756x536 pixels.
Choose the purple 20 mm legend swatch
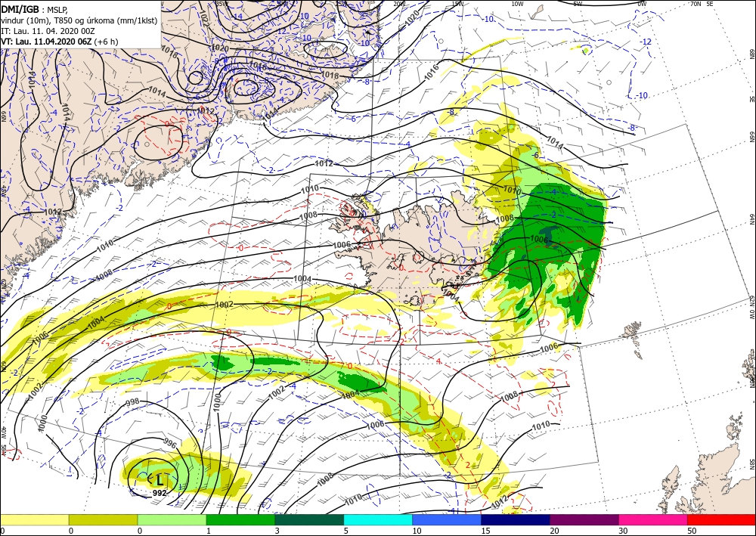click(584, 519)
